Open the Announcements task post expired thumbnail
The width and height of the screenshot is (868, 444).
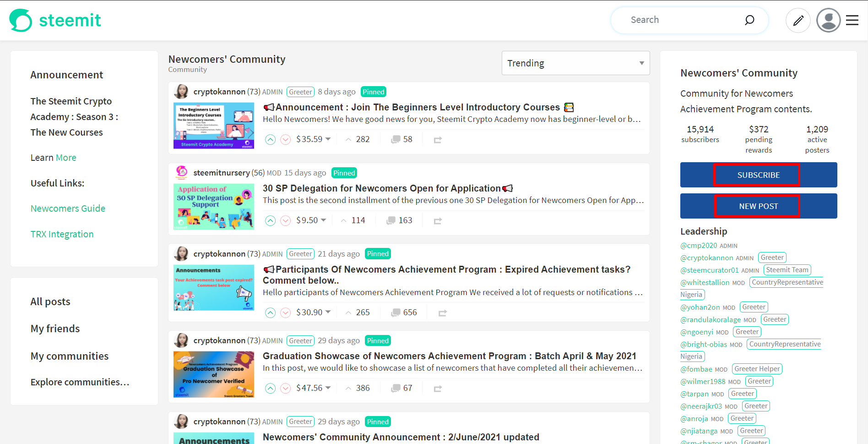click(214, 288)
